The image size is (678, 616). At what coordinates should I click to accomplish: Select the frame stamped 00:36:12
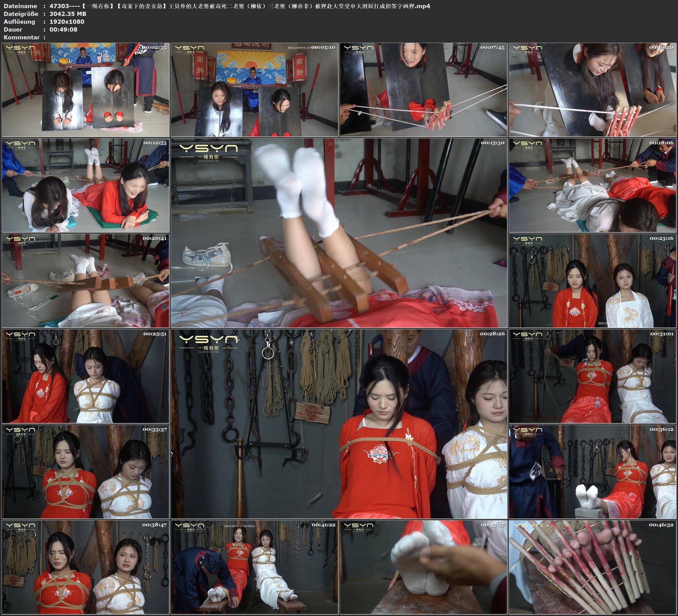tap(592, 471)
